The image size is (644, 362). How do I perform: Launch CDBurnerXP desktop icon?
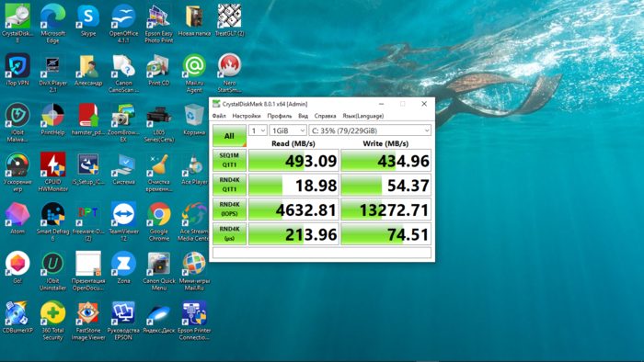point(17,317)
